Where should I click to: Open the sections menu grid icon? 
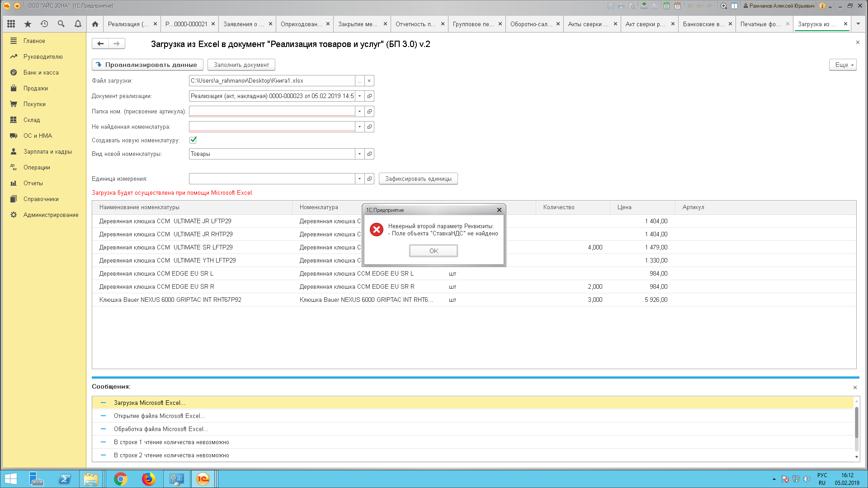[11, 24]
